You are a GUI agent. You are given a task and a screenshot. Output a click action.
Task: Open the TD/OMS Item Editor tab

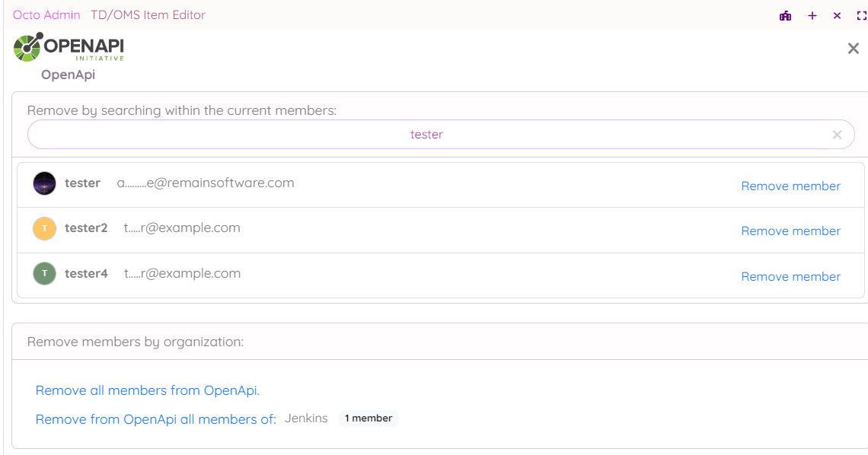[148, 15]
